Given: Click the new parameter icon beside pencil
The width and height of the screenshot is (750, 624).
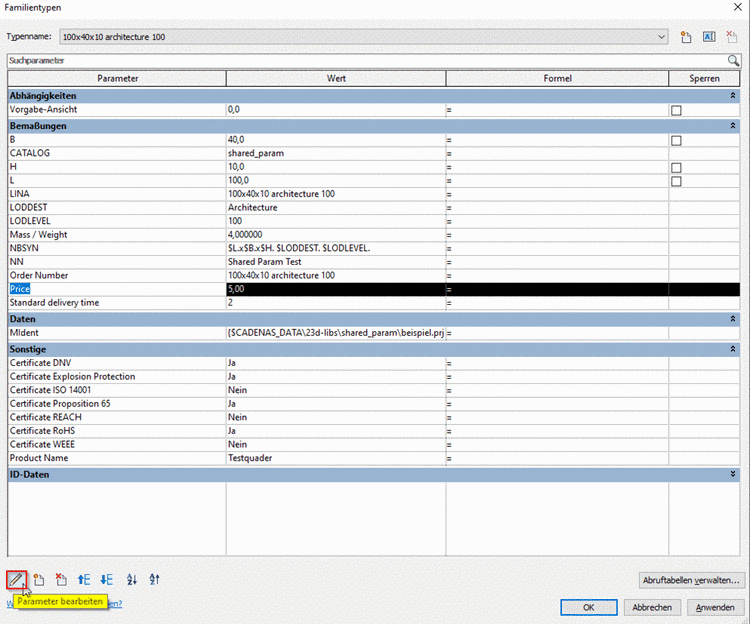Looking at the screenshot, I should click(39, 580).
